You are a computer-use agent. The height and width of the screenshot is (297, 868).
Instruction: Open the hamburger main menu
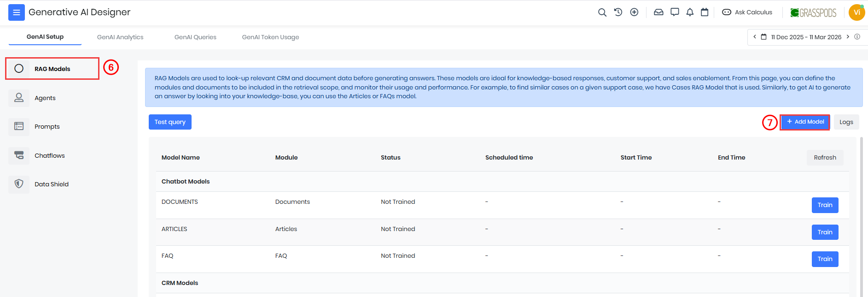coord(16,12)
